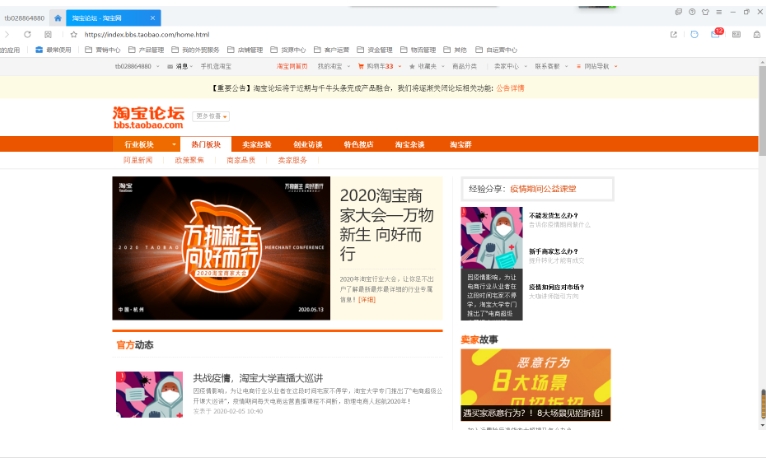The height and width of the screenshot is (458, 766).
Task: Open the briefcase 最常使用 bookmark
Action: point(53,50)
